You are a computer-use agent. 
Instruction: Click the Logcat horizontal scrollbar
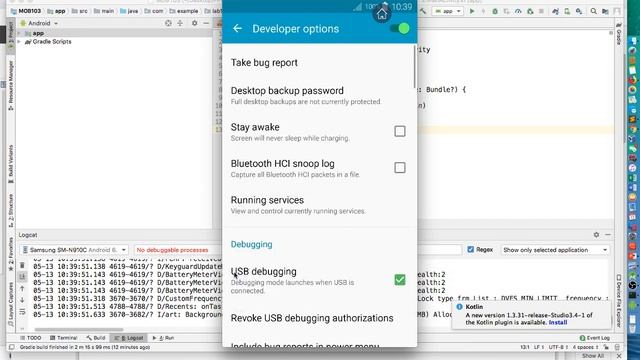[79, 329]
